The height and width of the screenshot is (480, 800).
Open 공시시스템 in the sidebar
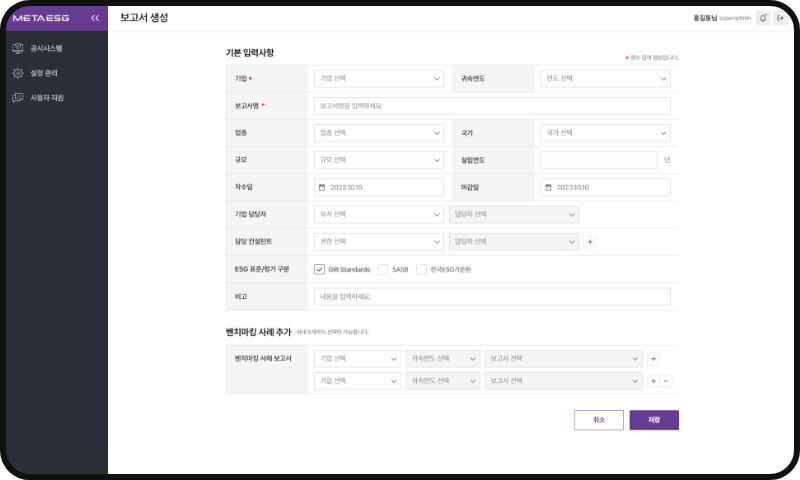click(46, 48)
